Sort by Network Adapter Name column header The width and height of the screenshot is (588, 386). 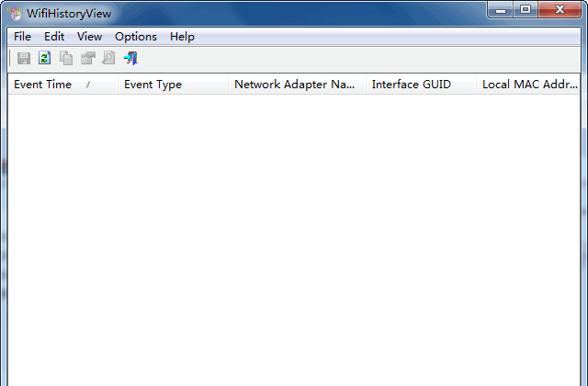click(297, 85)
